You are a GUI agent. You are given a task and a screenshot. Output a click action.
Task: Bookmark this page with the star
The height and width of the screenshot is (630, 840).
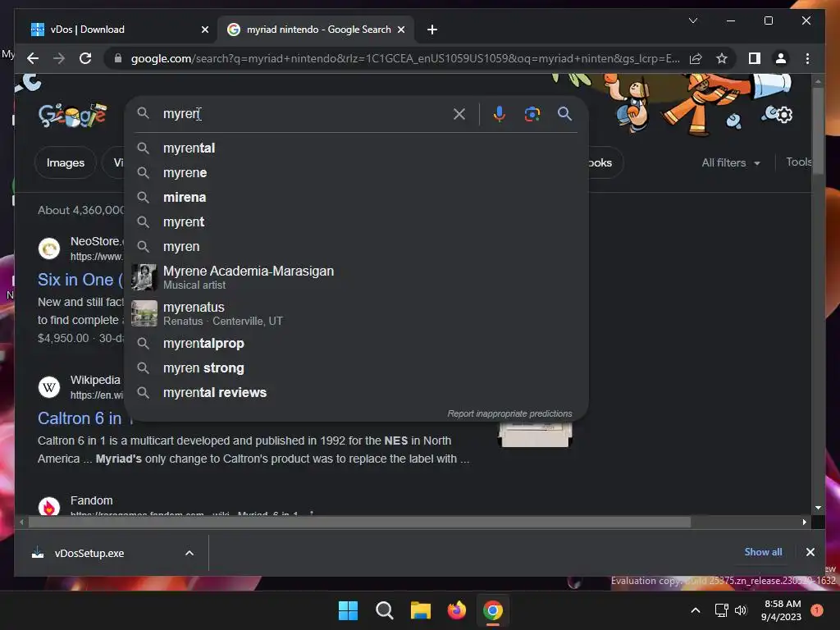tap(722, 58)
